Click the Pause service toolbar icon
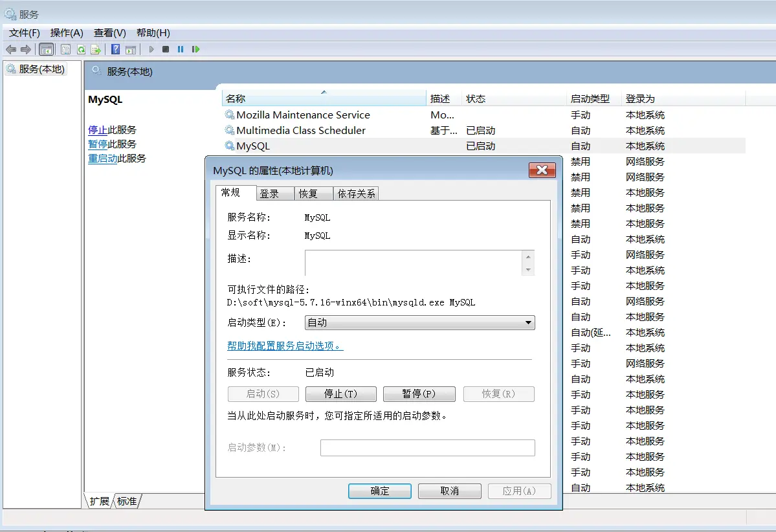 click(x=181, y=49)
